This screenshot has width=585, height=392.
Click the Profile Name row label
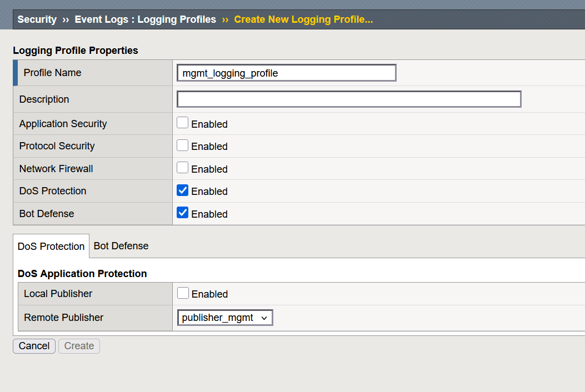click(x=52, y=73)
